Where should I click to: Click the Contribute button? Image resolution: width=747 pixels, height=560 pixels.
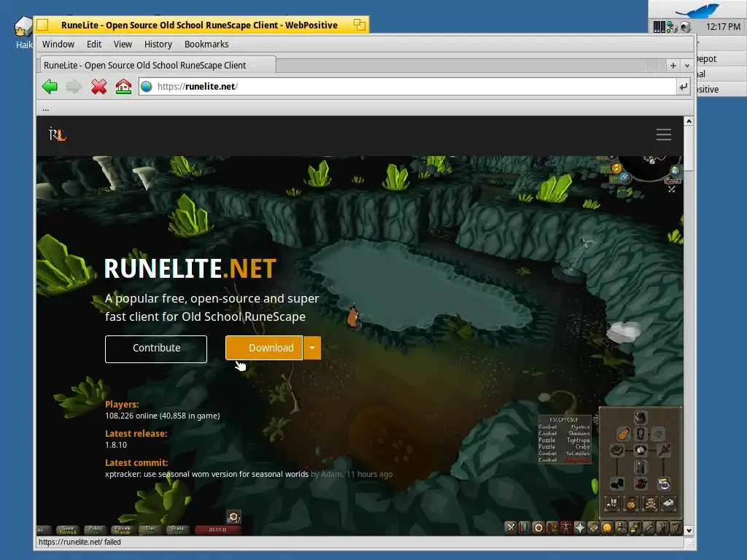pyautogui.click(x=156, y=349)
